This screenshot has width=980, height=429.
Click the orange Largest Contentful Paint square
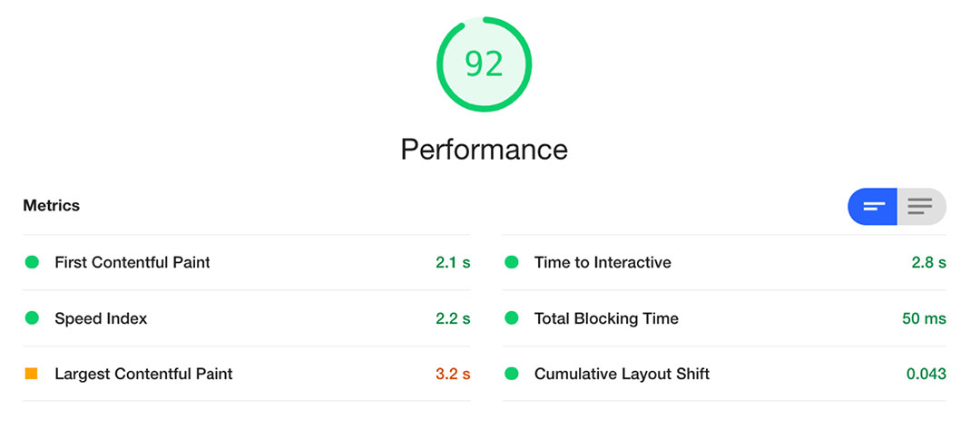(32, 374)
